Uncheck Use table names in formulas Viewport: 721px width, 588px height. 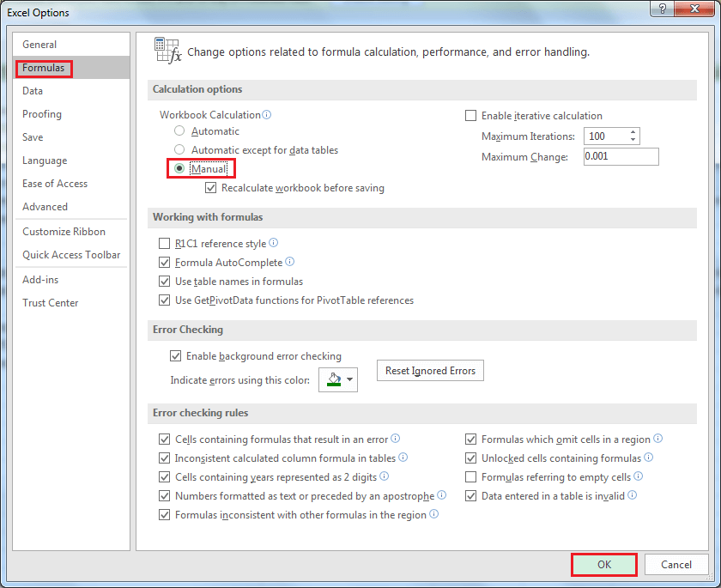pyautogui.click(x=164, y=282)
